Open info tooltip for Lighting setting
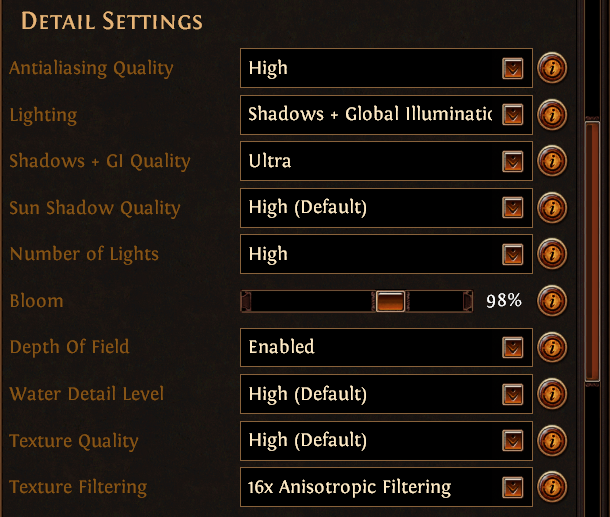 pyautogui.click(x=552, y=115)
